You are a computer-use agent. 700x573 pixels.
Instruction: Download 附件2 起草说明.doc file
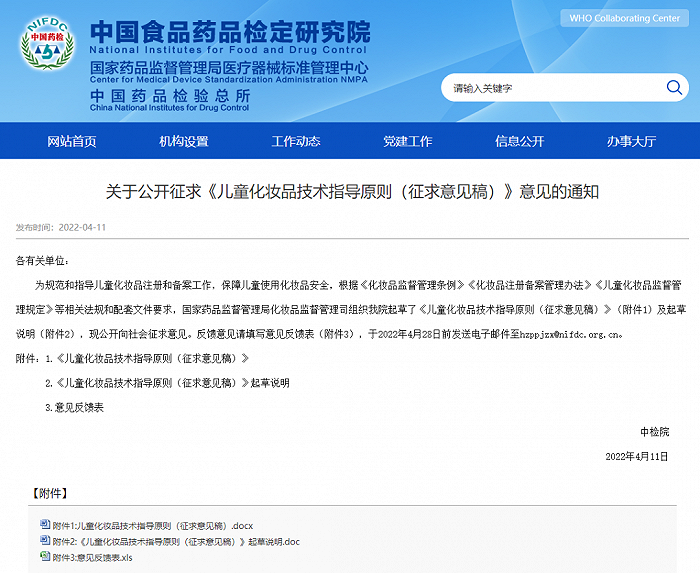176,542
